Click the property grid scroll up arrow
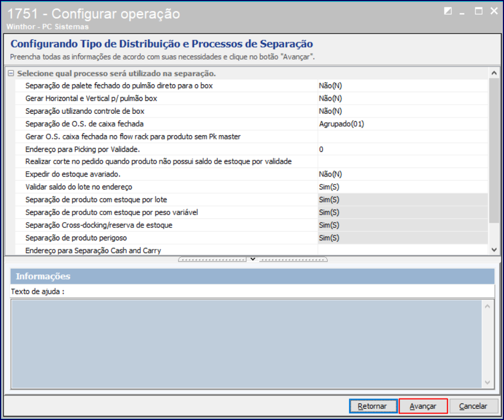Viewport: 504px width, 420px height. pos(494,73)
